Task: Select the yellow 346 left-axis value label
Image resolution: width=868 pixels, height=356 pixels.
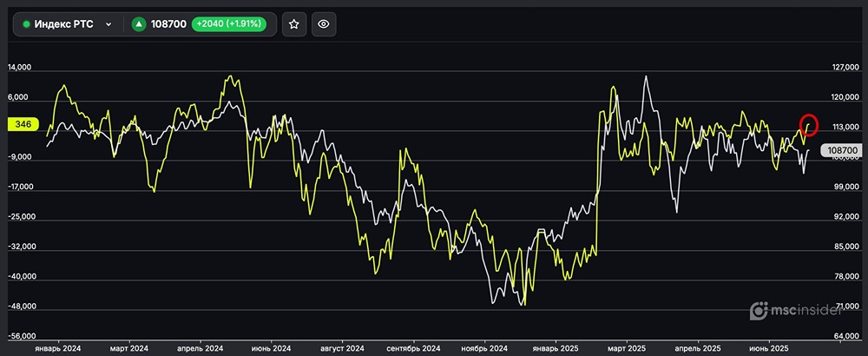Action: pos(23,124)
